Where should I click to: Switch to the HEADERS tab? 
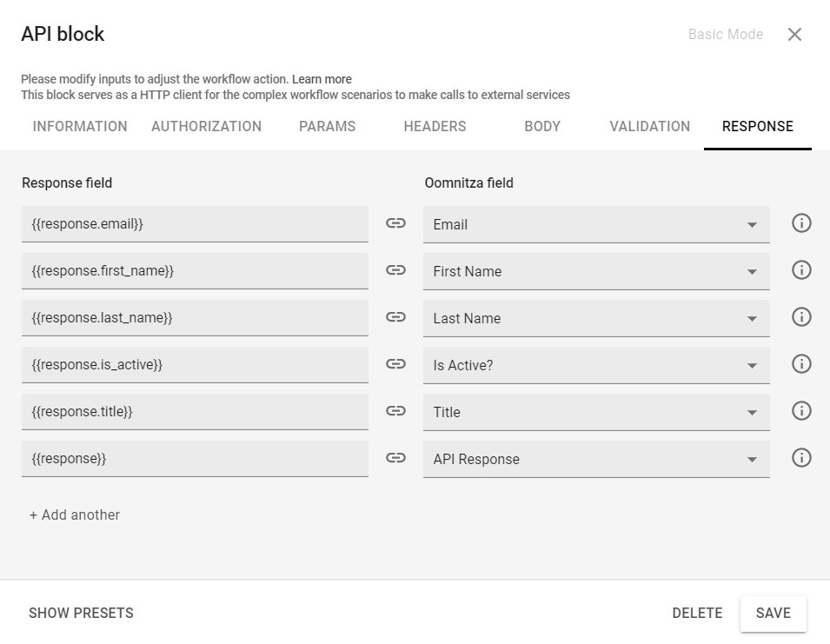434,126
